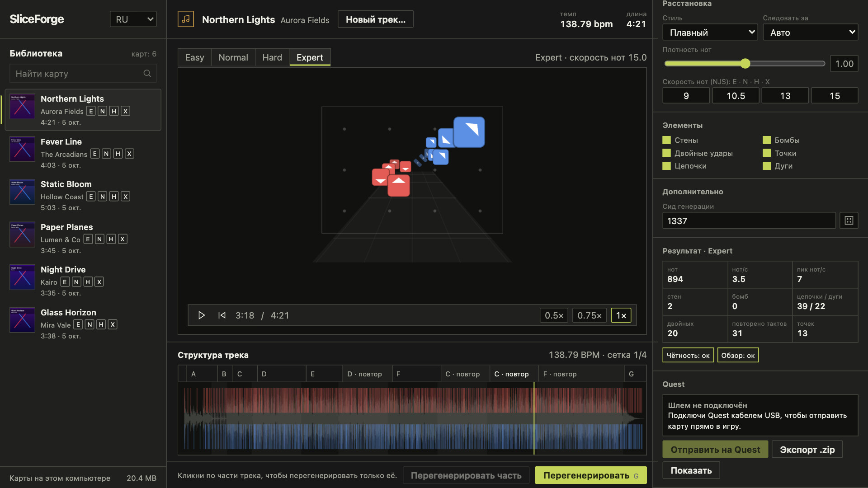Select Expert X badge on Static Bloom
Viewport: 868px width, 488px height.
(126, 197)
